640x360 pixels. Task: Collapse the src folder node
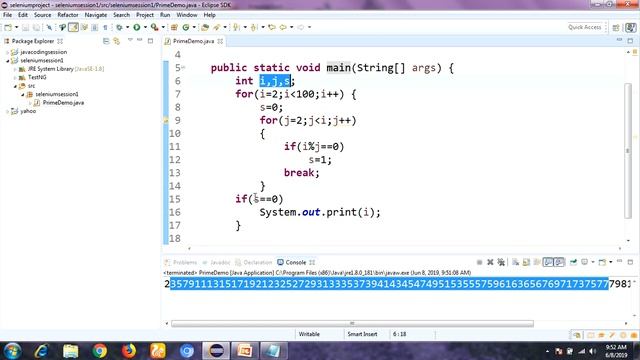coord(15,86)
